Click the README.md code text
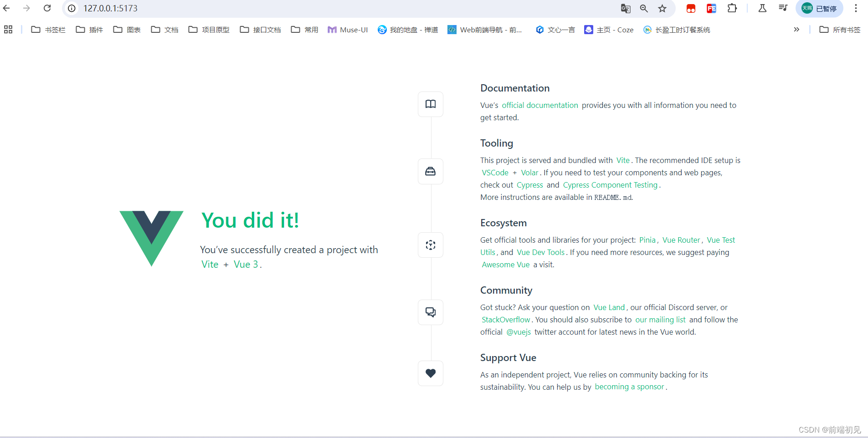868x438 pixels. [x=613, y=198]
